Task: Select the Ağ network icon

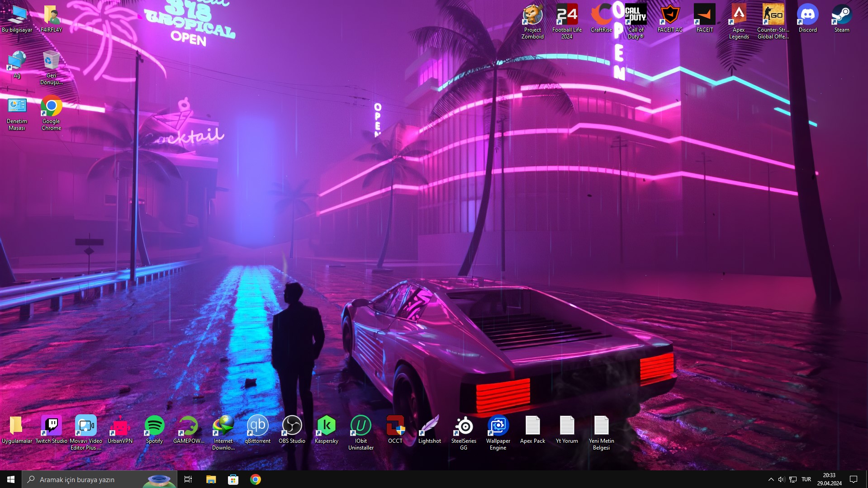Action: coord(17,65)
